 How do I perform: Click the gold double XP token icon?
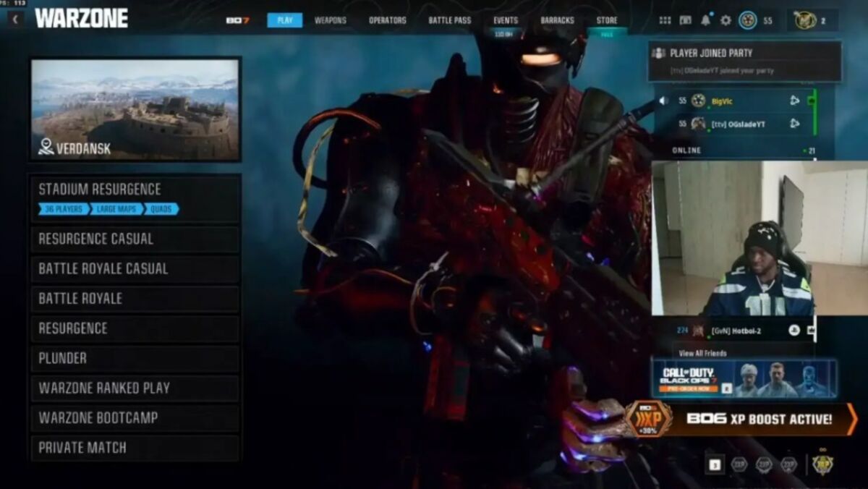tap(822, 464)
